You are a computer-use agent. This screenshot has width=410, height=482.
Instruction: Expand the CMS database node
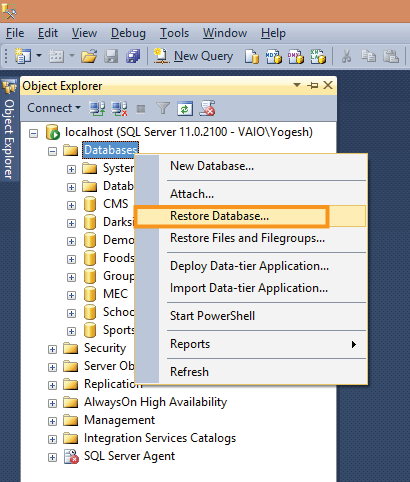tap(71, 205)
